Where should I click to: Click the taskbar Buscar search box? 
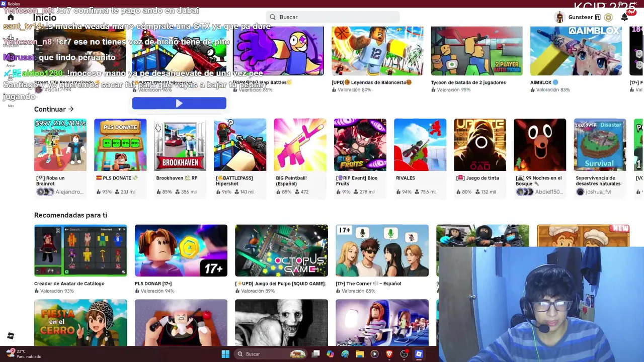click(x=272, y=354)
